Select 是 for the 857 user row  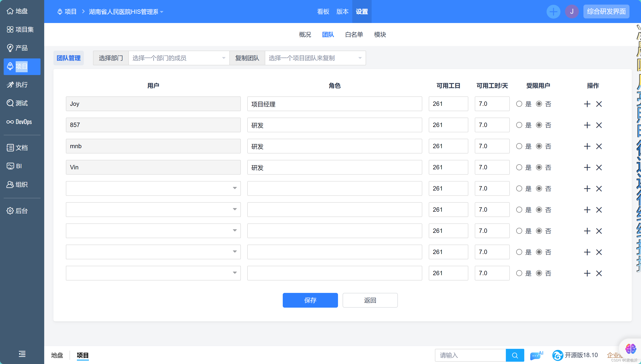point(519,125)
